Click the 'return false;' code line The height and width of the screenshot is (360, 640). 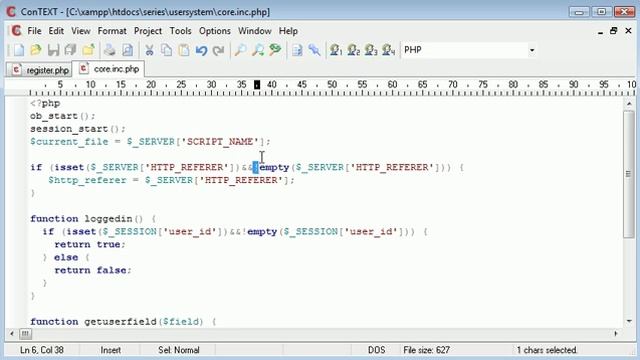(x=93, y=270)
